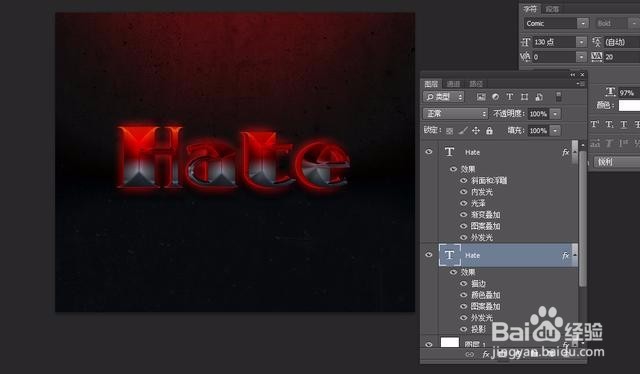Switch to the 路径 tab
Screen dimensions: 640x374
(x=476, y=84)
